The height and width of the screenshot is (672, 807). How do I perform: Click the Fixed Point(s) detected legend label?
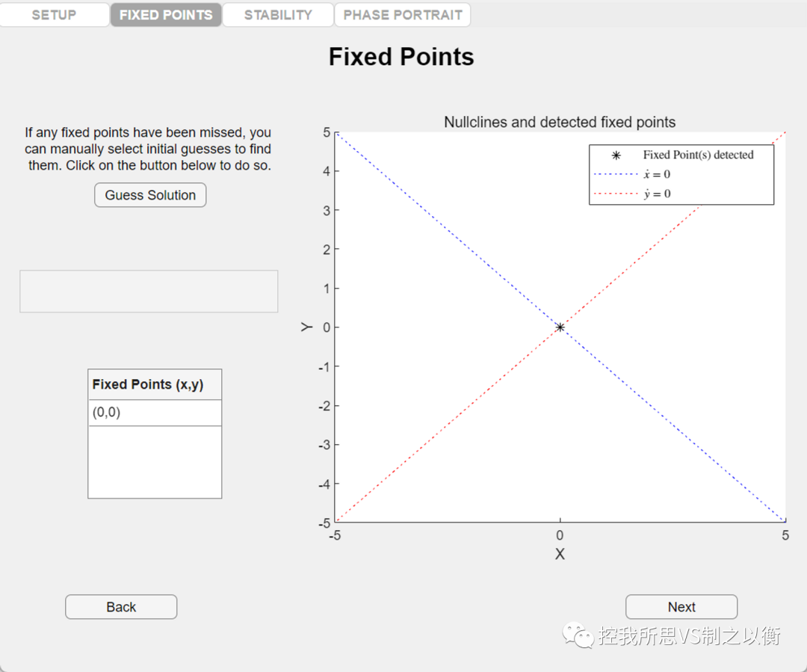[x=698, y=155]
